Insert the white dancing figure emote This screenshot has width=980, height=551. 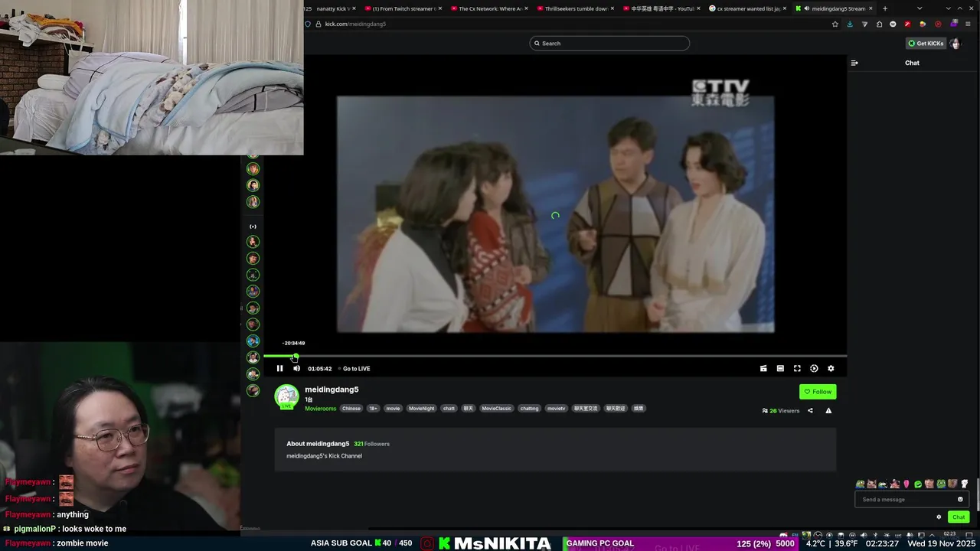point(965,484)
